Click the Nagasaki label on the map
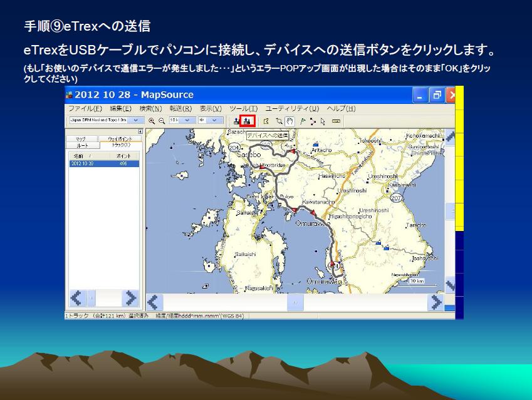 click(259, 289)
